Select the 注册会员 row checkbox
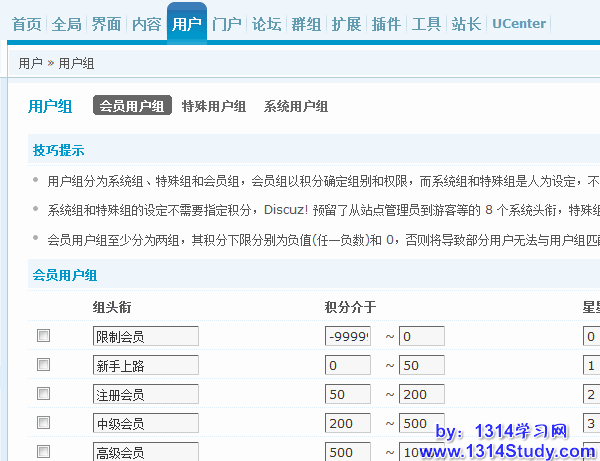This screenshot has width=600, height=461. click(43, 394)
